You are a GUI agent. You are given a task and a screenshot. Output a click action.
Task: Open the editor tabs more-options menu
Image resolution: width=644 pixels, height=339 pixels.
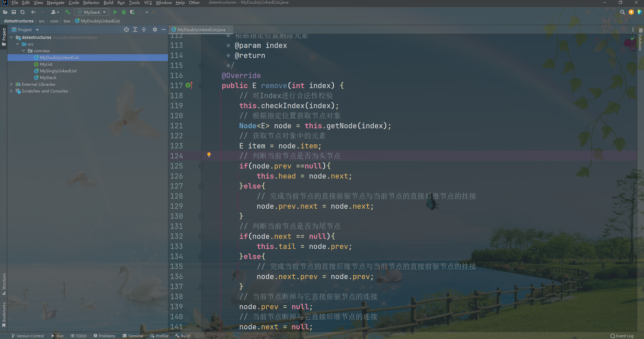pyautogui.click(x=633, y=29)
